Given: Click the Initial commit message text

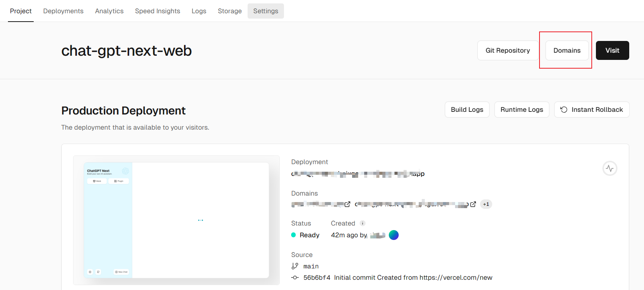Looking at the screenshot, I should (413, 277).
